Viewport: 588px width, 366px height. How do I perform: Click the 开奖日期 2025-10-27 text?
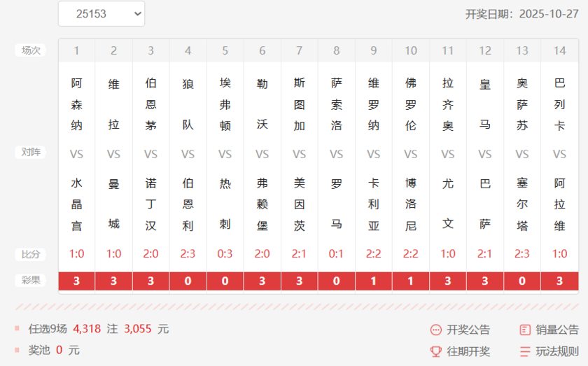[521, 14]
